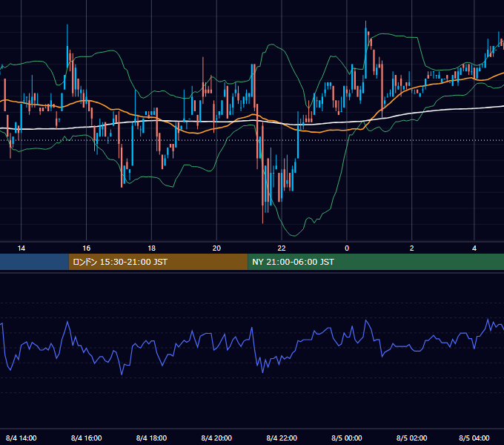Click the 8/4 16:00 time label

pyautogui.click(x=86, y=438)
